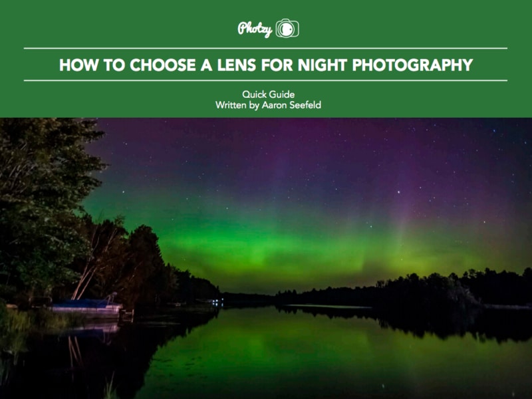This screenshot has height=399, width=532.
Task: Click the large leafy tree on the left
Action: tap(44, 203)
